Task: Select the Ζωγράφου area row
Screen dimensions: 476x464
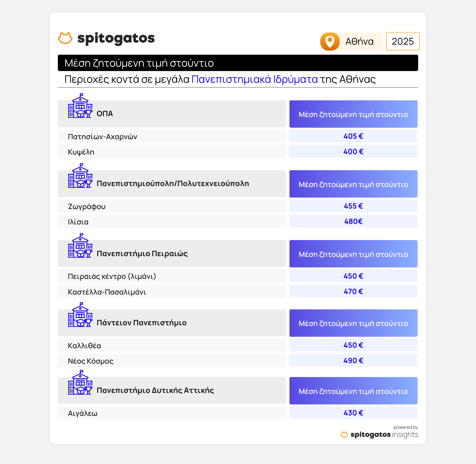Action: [172, 206]
